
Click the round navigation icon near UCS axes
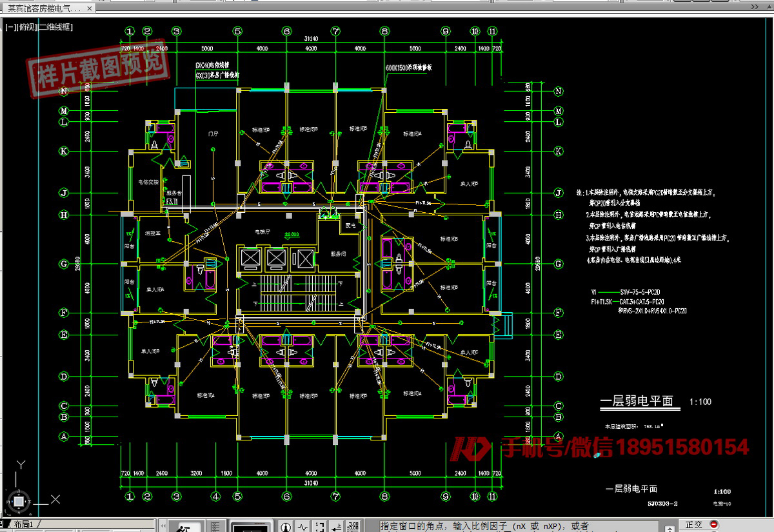pos(19,501)
